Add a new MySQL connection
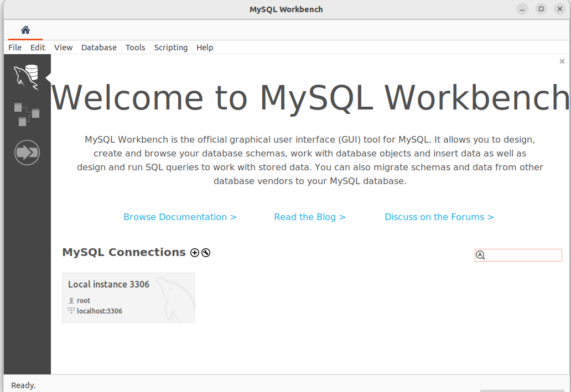Image resolution: width=571 pixels, height=392 pixels. (x=194, y=253)
